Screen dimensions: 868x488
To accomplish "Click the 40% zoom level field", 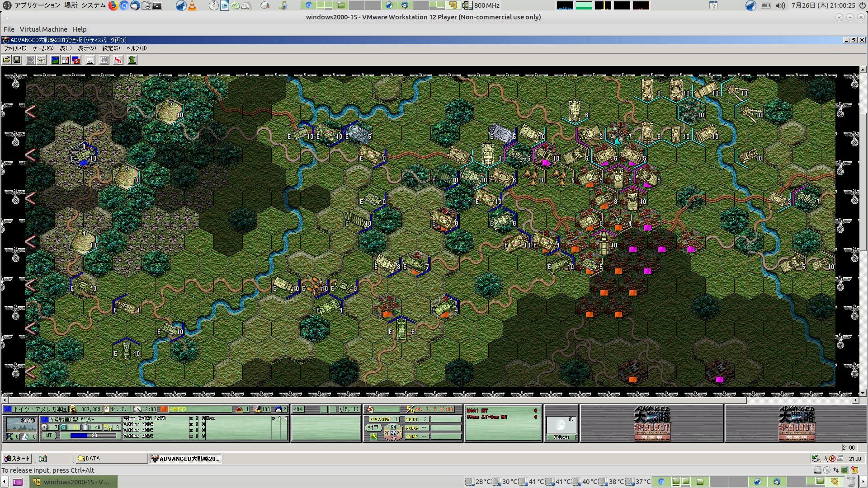I will click(x=298, y=409).
